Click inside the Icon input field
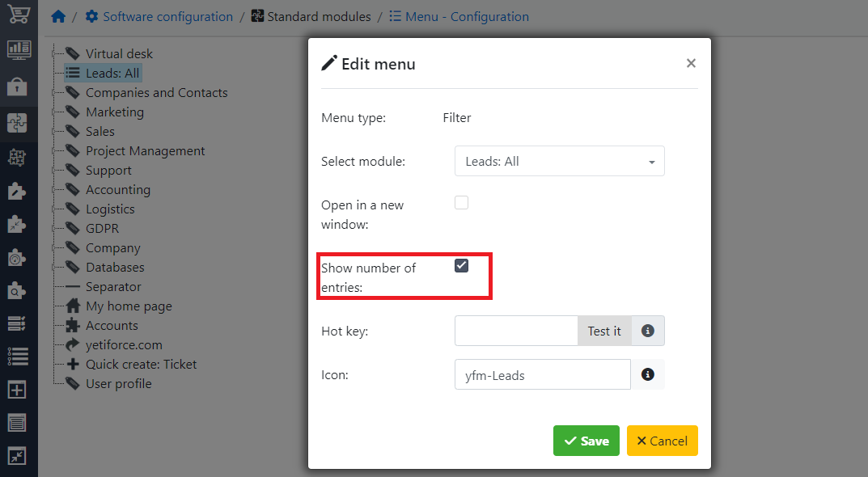The height and width of the screenshot is (477, 868). tap(542, 374)
